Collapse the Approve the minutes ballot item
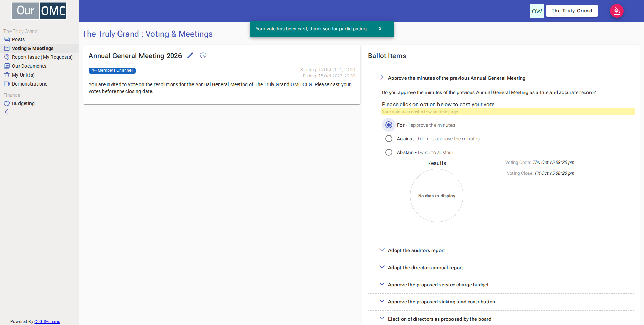This screenshot has height=325, width=644. 382,78
